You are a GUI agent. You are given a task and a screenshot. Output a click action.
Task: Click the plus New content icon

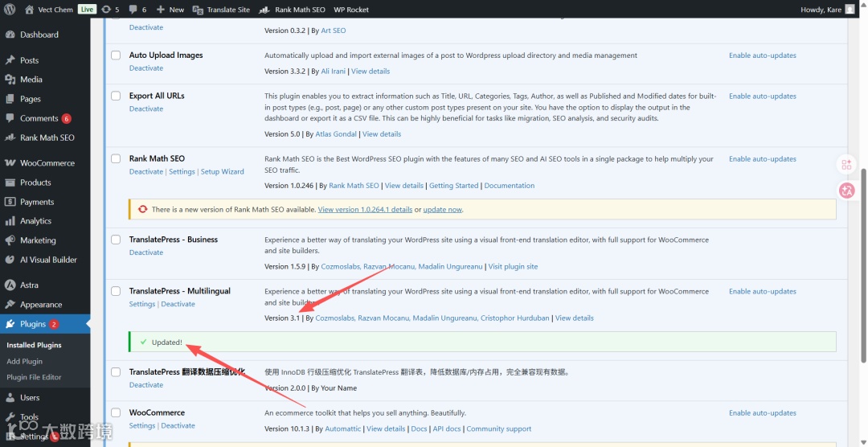point(161,10)
